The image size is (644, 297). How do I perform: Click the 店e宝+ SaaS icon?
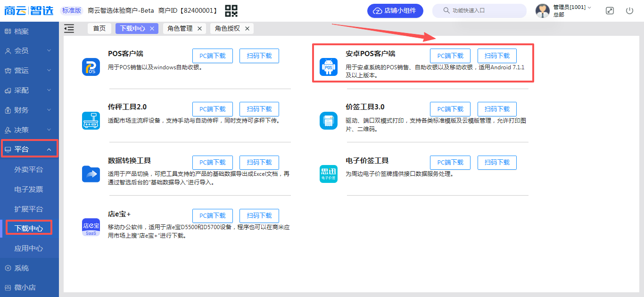click(91, 227)
